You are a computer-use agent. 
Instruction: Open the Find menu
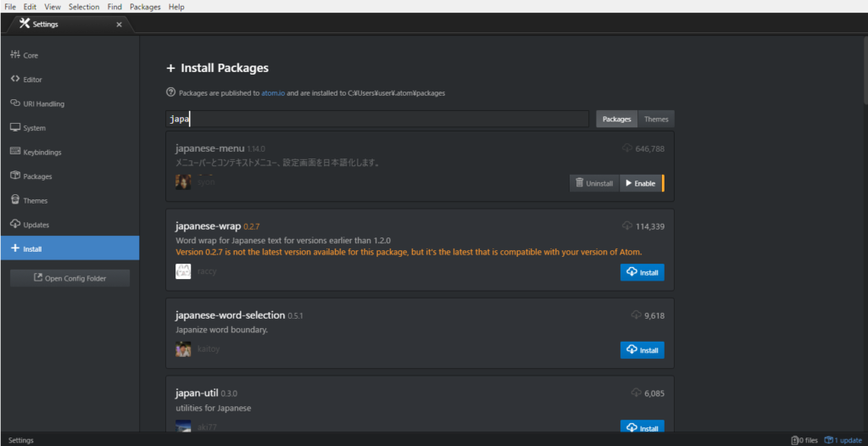click(114, 7)
